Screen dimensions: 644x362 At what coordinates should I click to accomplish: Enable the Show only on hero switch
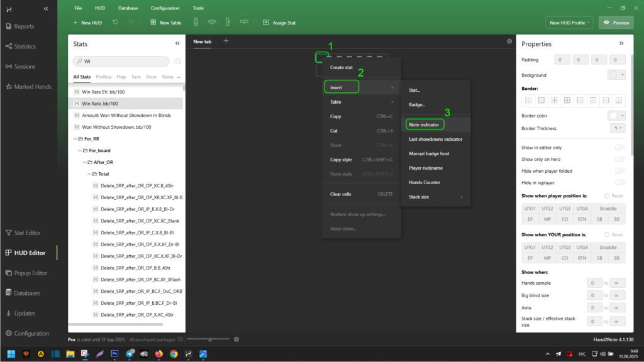619,159
